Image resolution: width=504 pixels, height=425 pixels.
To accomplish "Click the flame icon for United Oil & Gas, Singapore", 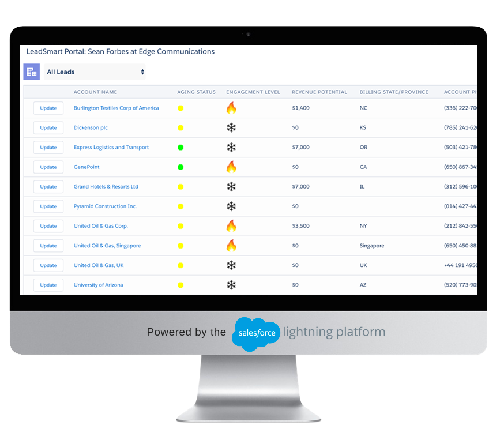I will (231, 246).
